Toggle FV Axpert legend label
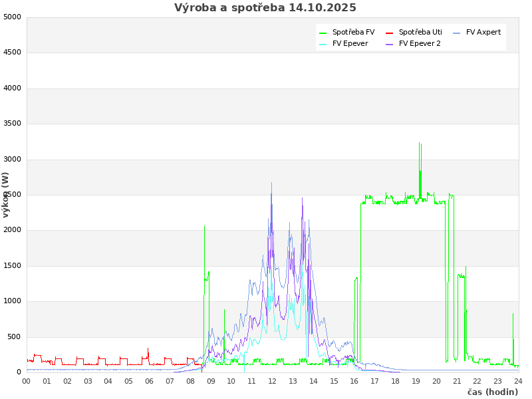This screenshot has width=532, height=399. coord(483,32)
